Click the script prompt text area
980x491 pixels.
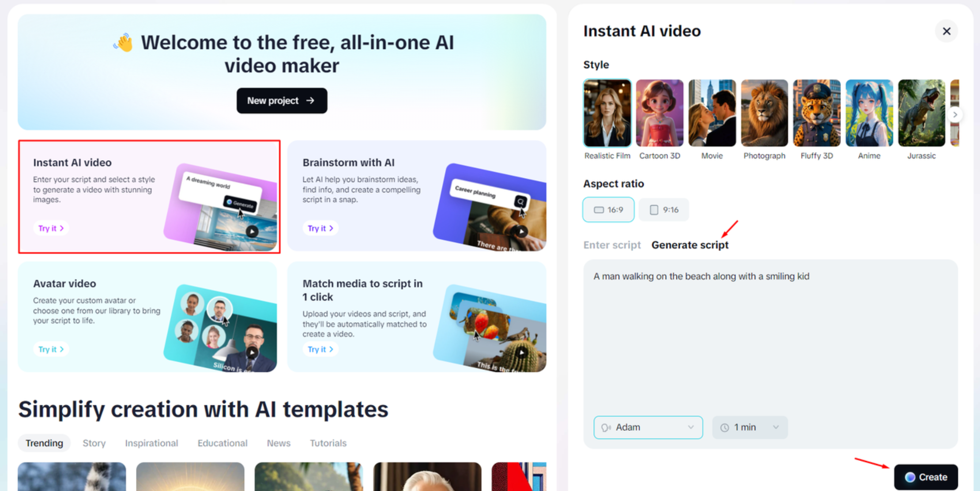tap(770, 336)
